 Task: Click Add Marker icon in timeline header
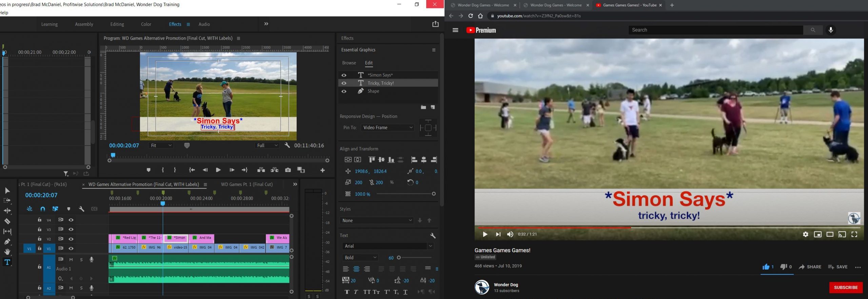[x=68, y=209]
